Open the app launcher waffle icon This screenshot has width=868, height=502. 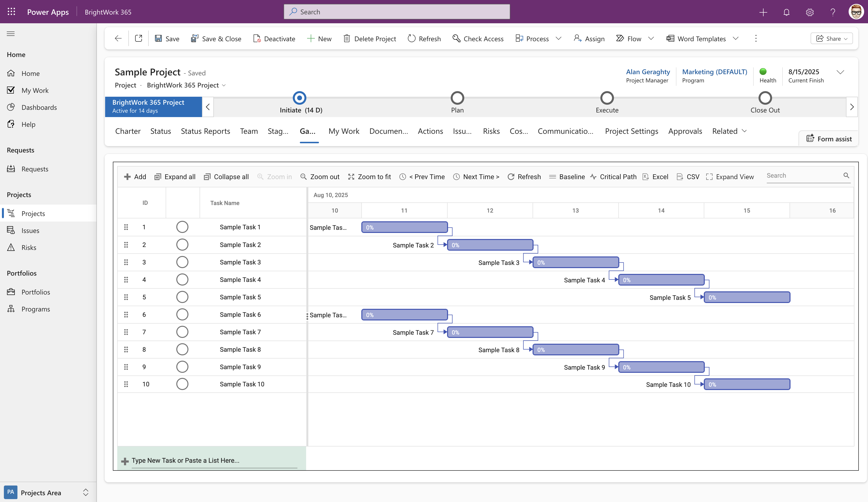pyautogui.click(x=11, y=12)
